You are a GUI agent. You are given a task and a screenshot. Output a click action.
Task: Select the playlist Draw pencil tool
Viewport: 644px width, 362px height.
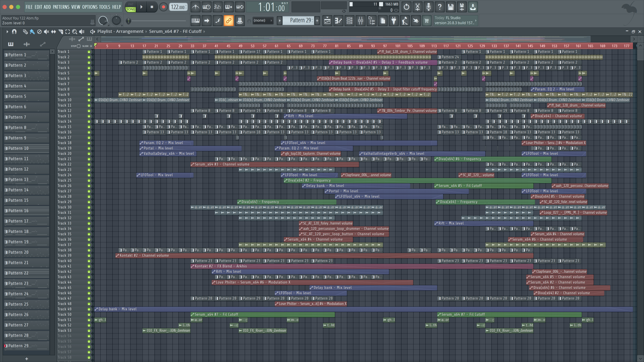click(x=25, y=32)
